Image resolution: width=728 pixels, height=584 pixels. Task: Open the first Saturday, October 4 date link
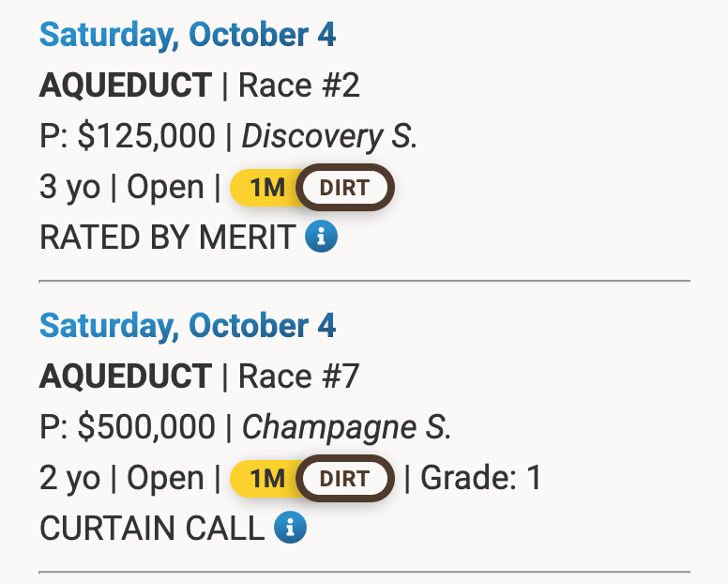coord(188,35)
